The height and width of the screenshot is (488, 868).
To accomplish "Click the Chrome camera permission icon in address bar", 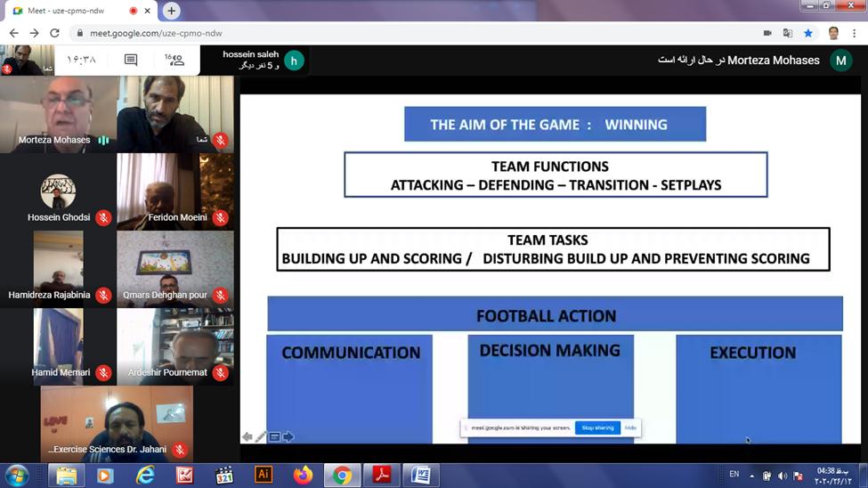I will point(767,33).
